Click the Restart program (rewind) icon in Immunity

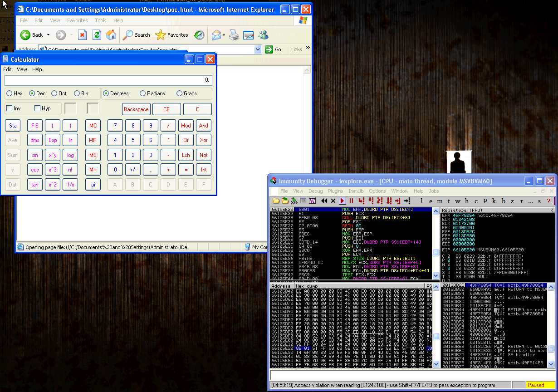(324, 201)
